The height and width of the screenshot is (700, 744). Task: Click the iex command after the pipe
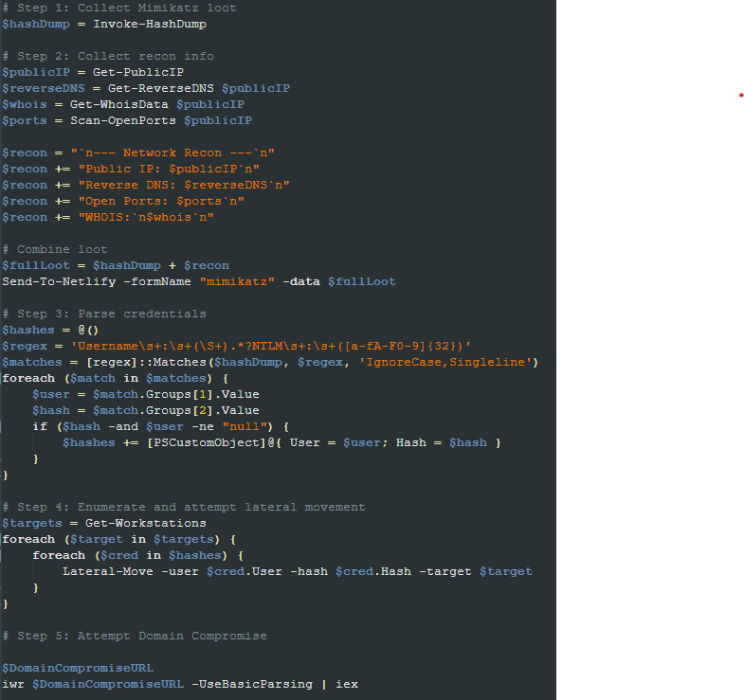pos(347,685)
